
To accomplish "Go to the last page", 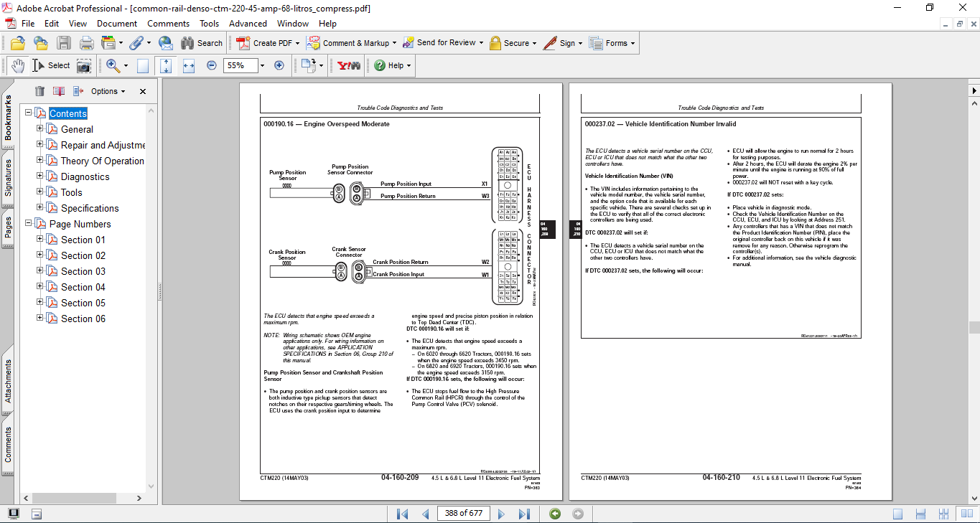I will (524, 514).
